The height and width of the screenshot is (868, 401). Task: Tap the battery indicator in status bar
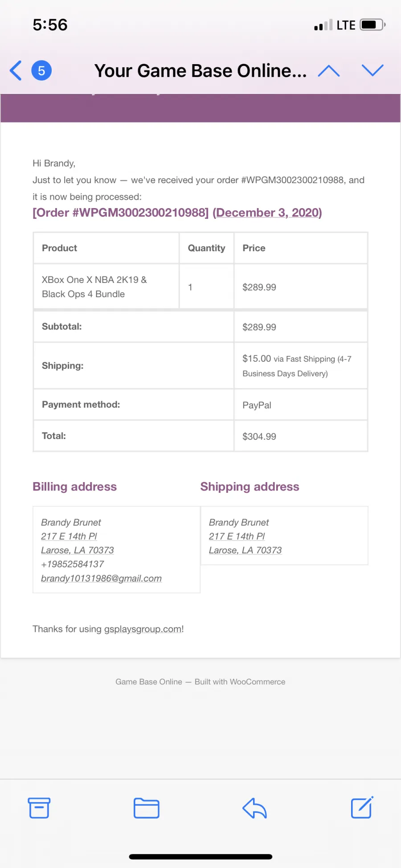coord(372,25)
